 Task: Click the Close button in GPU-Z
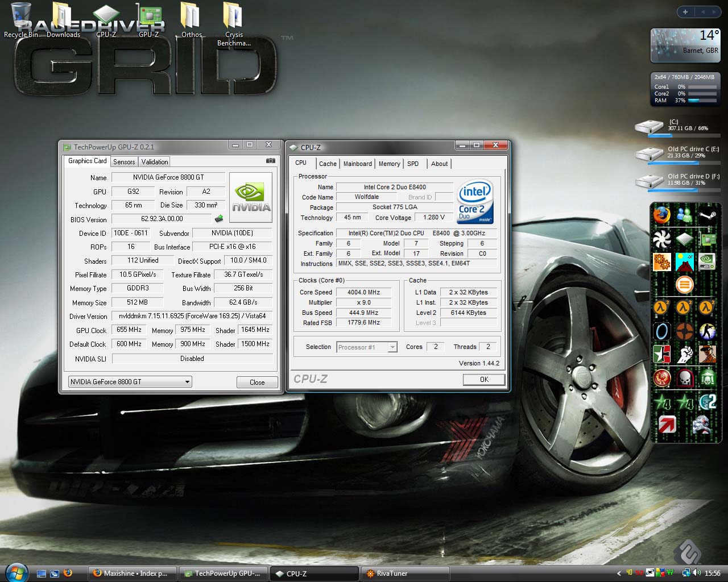pos(257,383)
